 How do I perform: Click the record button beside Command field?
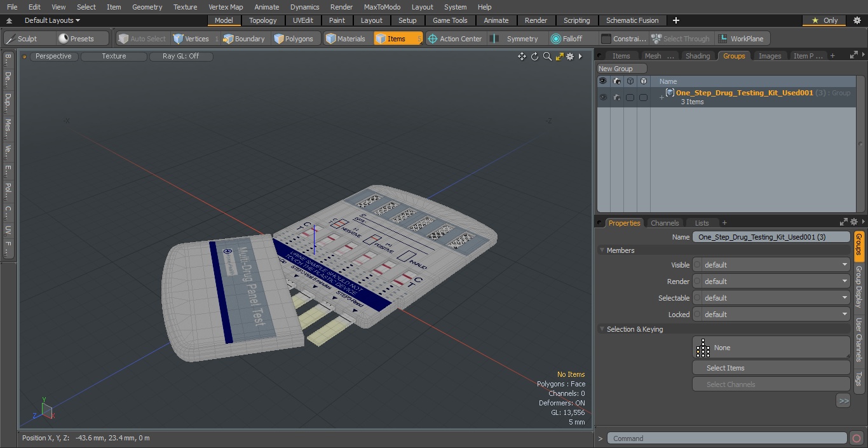click(x=857, y=438)
